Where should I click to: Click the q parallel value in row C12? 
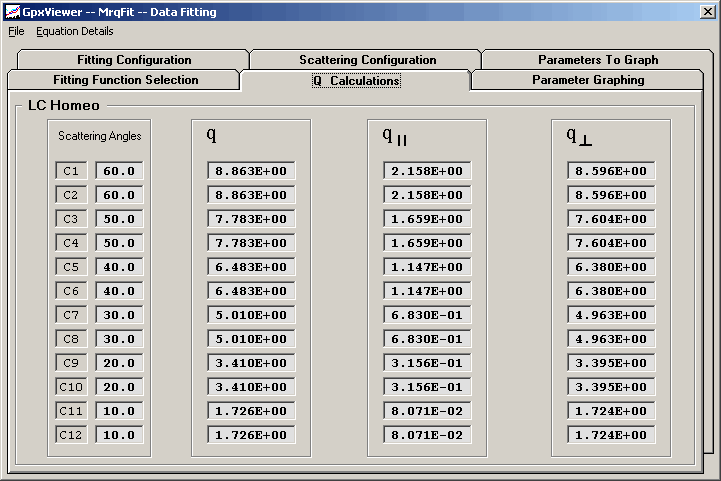427,435
